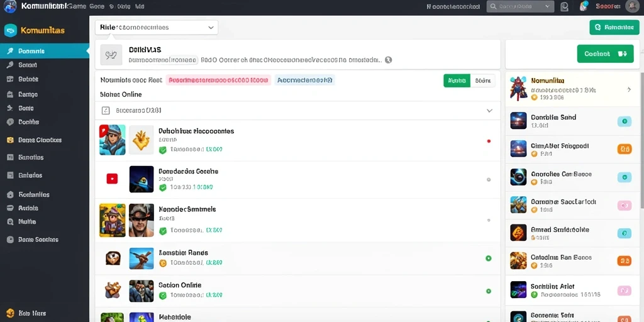This screenshot has height=322, width=644.
Task: Click the globe app icon in the title bar
Action: pos(10,6)
